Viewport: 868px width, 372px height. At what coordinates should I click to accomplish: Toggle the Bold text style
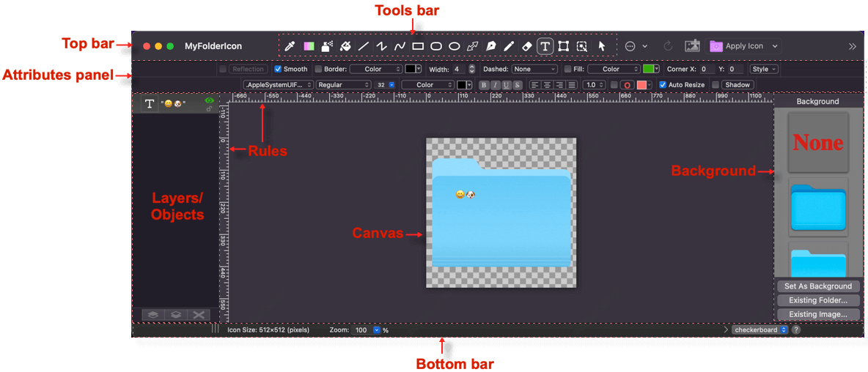click(484, 85)
